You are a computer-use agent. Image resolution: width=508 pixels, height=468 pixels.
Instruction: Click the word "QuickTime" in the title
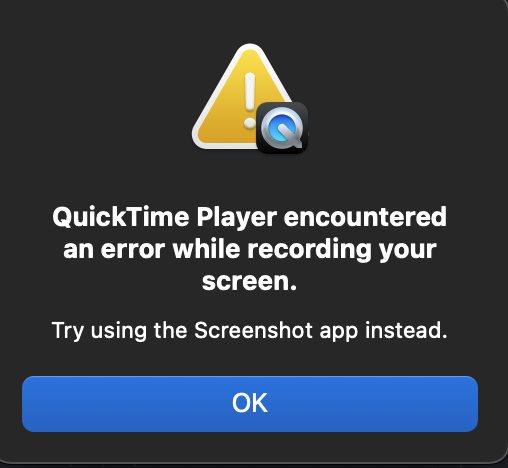click(x=121, y=217)
